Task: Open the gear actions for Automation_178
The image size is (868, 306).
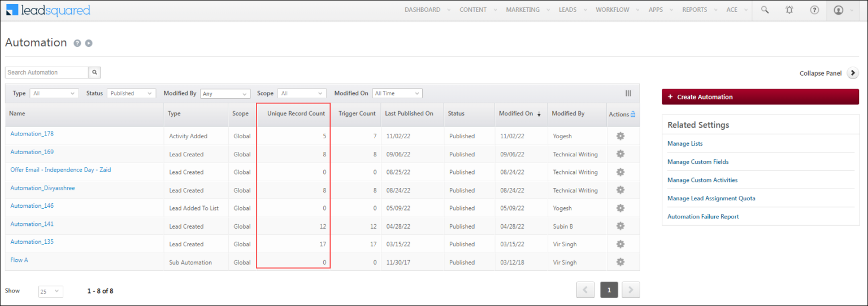Action: (620, 136)
